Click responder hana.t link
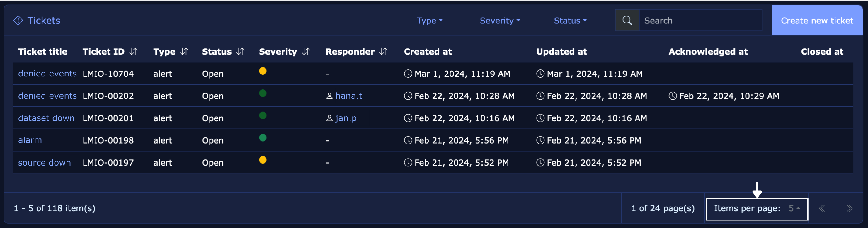 tap(348, 96)
